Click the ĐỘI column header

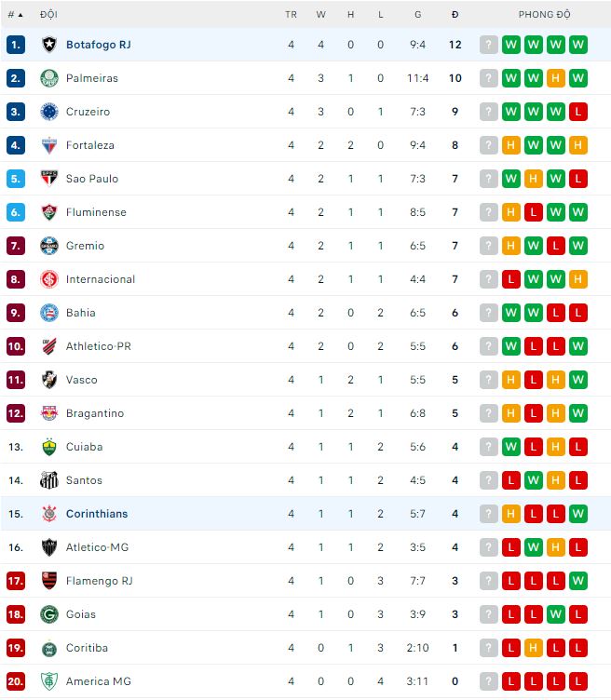pos(48,15)
